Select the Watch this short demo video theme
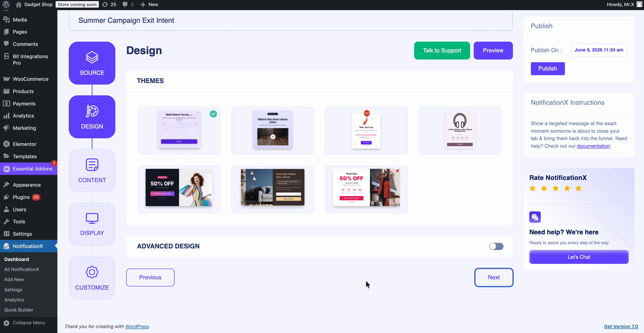Screen dimensions: 644x333 tap(272, 130)
